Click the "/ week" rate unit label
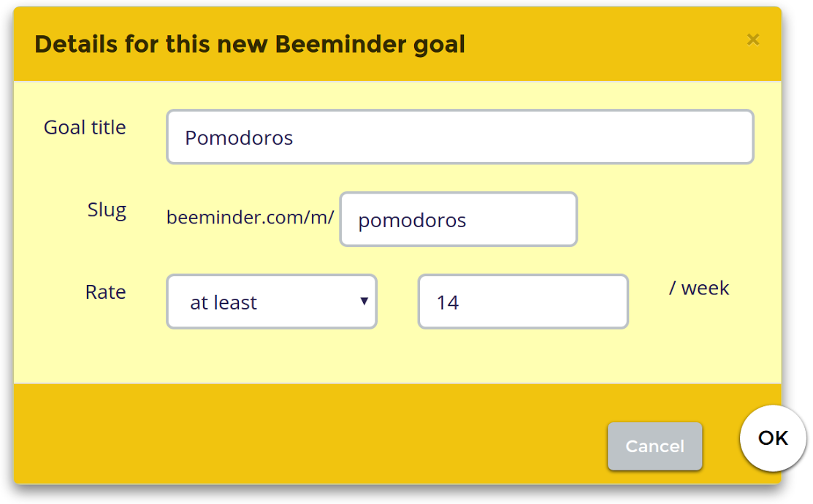 point(699,288)
